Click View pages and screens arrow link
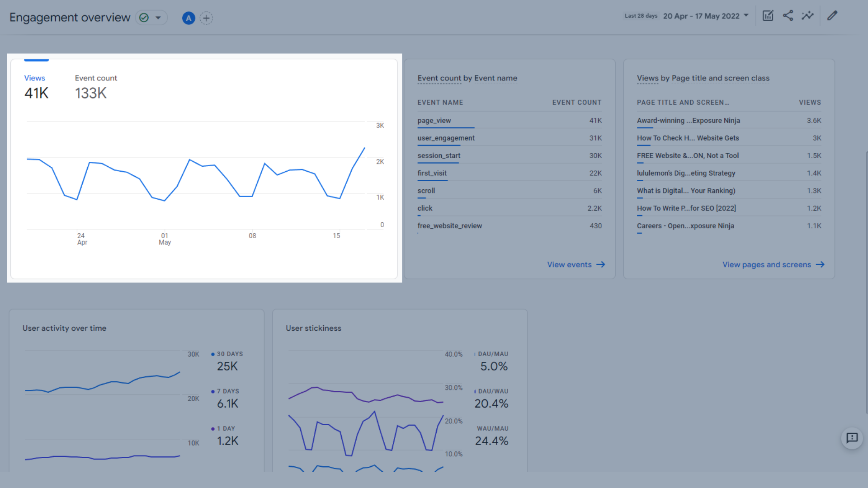 tap(772, 264)
